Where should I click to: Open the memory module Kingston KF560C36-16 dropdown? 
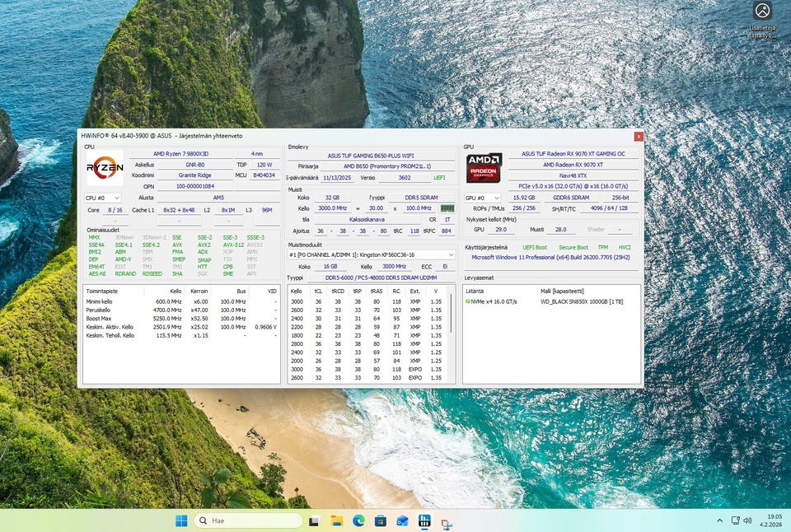pos(371,255)
